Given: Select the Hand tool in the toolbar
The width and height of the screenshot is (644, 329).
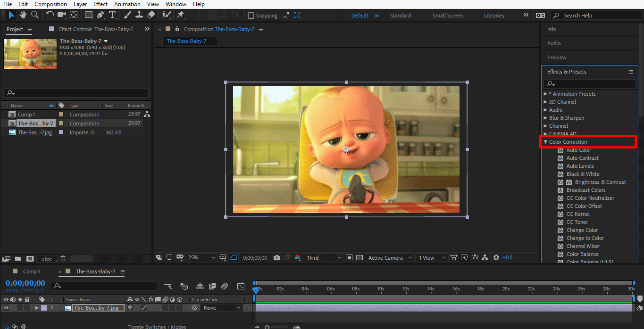Looking at the screenshot, I should point(23,15).
